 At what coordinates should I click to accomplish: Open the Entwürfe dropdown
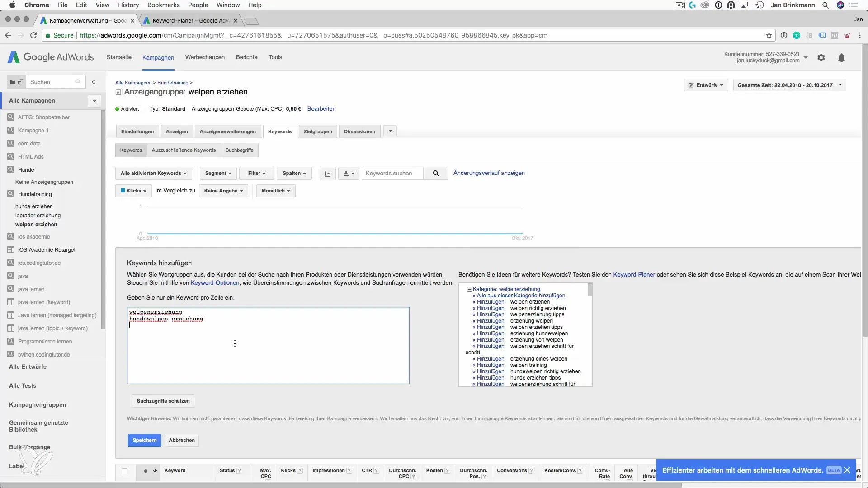[706, 85]
